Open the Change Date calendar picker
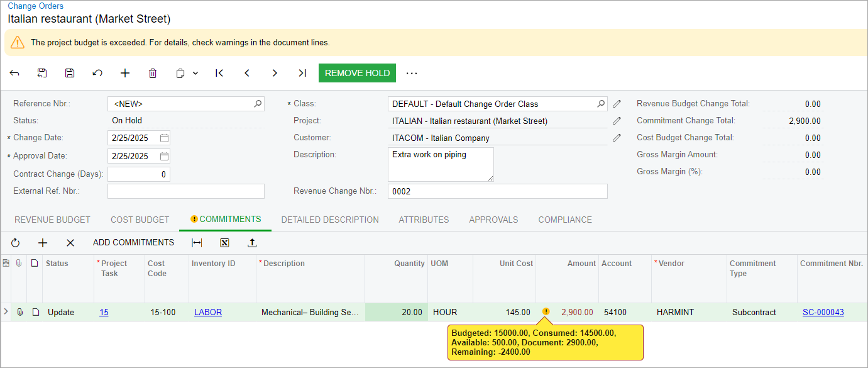This screenshot has width=868, height=368. [x=164, y=138]
